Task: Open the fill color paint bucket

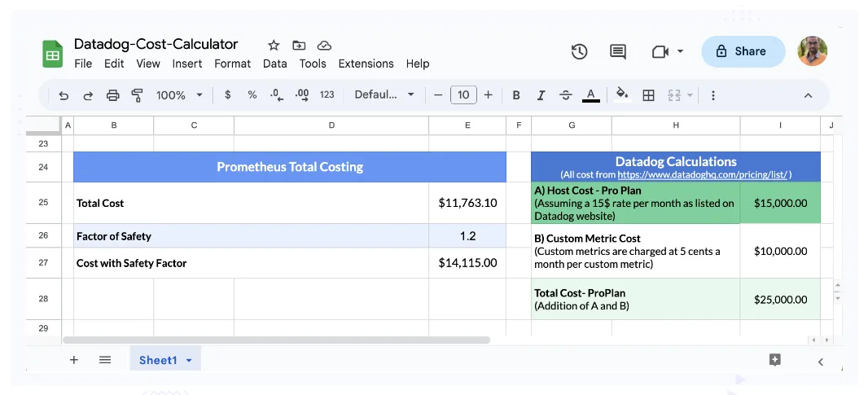Action: 623,94
